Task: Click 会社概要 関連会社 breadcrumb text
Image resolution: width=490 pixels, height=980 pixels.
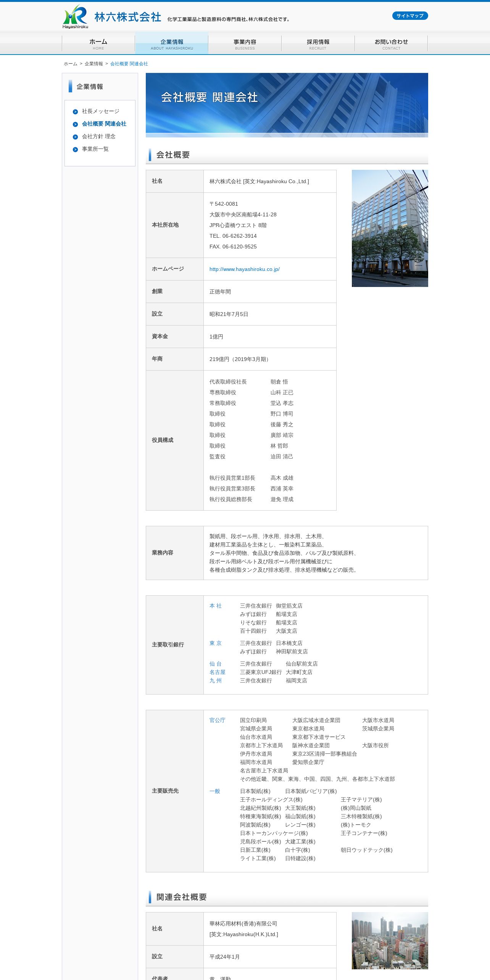Action: pyautogui.click(x=129, y=64)
